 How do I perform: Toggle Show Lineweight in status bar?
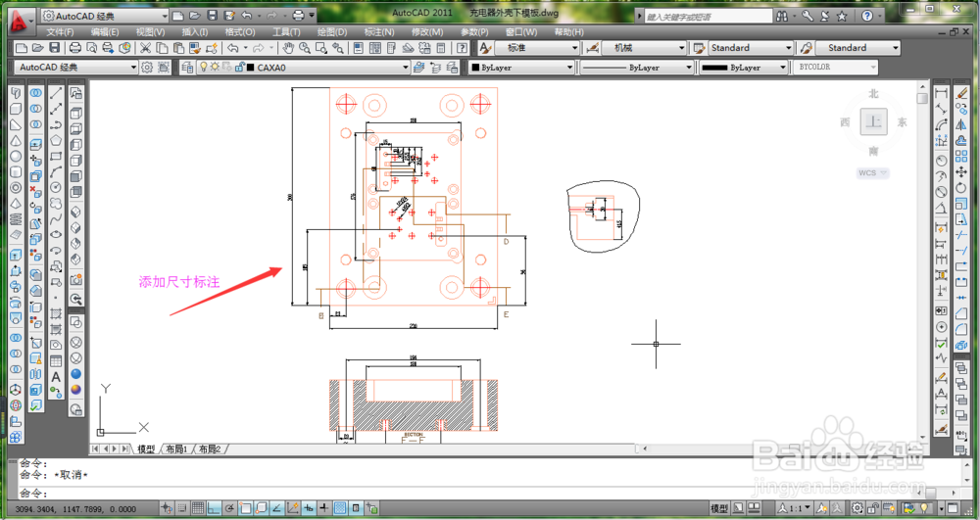[324, 508]
